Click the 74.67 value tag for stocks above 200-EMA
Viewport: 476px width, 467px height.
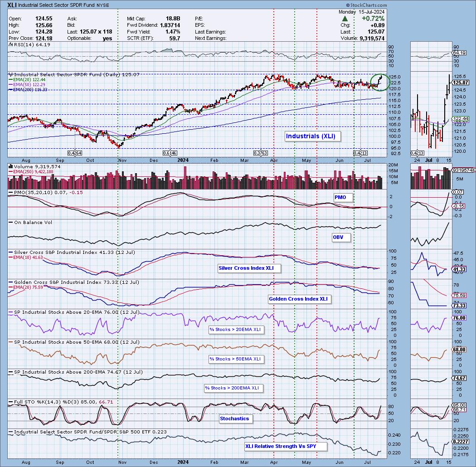click(459, 378)
